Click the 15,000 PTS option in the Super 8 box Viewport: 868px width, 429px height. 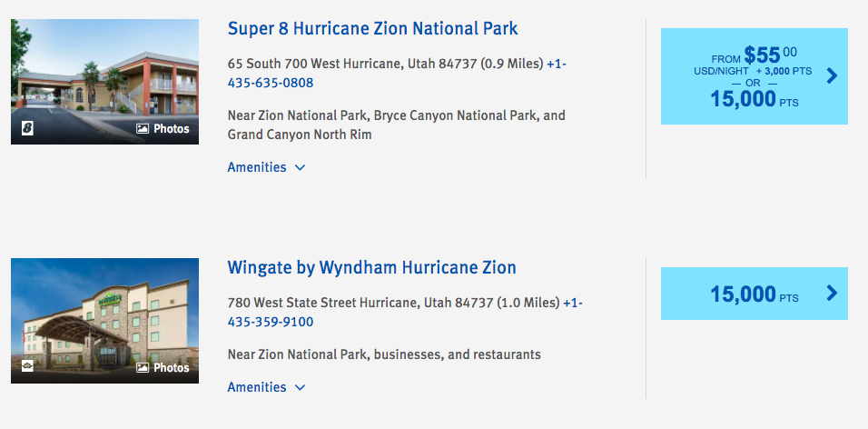754,99
